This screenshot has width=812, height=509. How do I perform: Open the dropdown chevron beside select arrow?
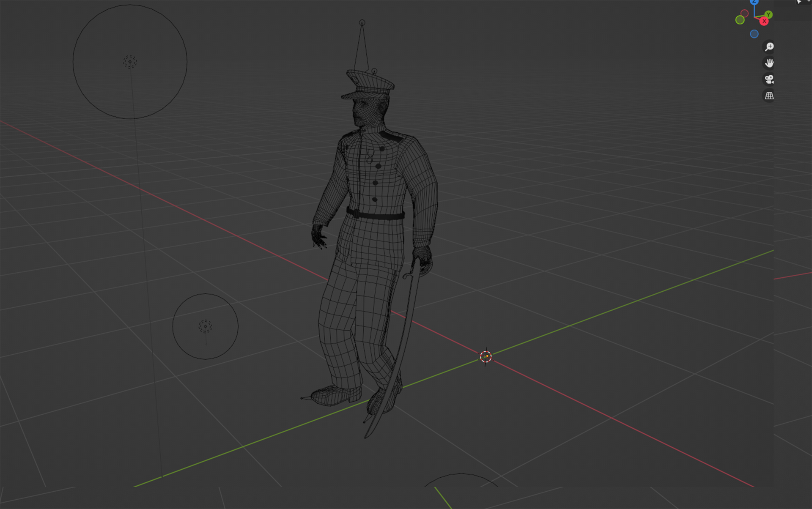tap(808, 1)
